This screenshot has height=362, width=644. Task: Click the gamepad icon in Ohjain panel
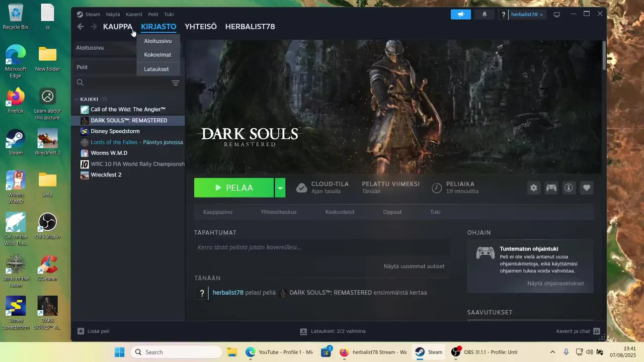coord(486,253)
